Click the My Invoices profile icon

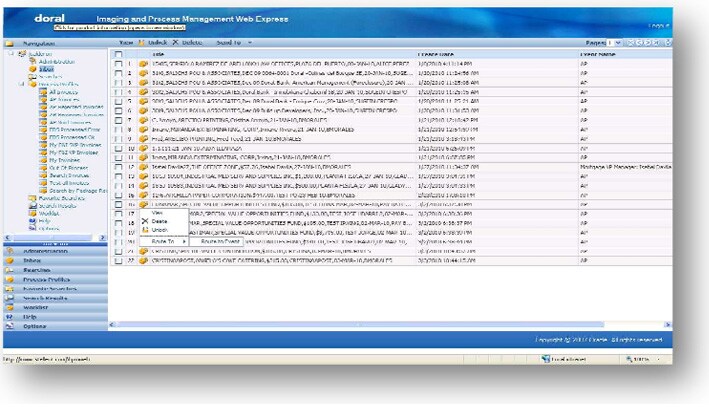(x=43, y=160)
